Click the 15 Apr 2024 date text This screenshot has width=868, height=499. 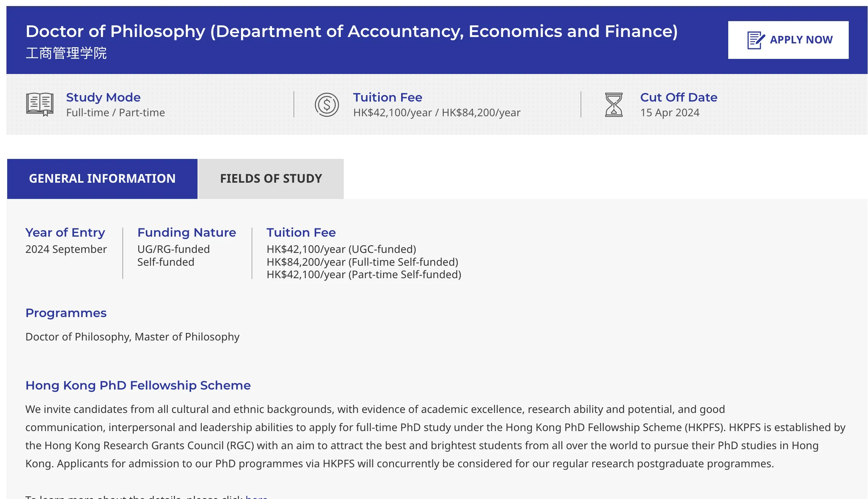coord(670,112)
